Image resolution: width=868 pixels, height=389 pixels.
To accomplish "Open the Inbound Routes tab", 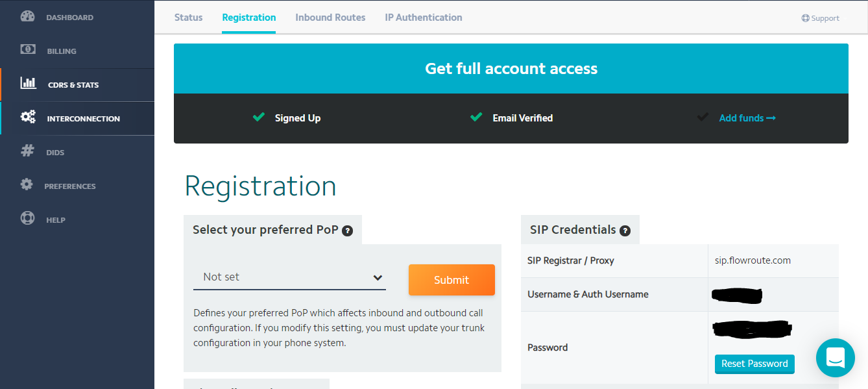I will pos(330,18).
